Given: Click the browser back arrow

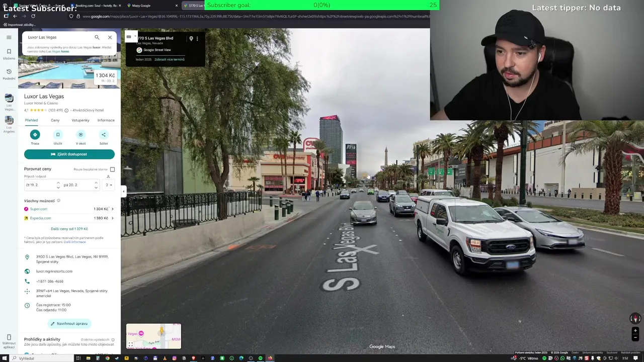Looking at the screenshot, I should [15, 16].
